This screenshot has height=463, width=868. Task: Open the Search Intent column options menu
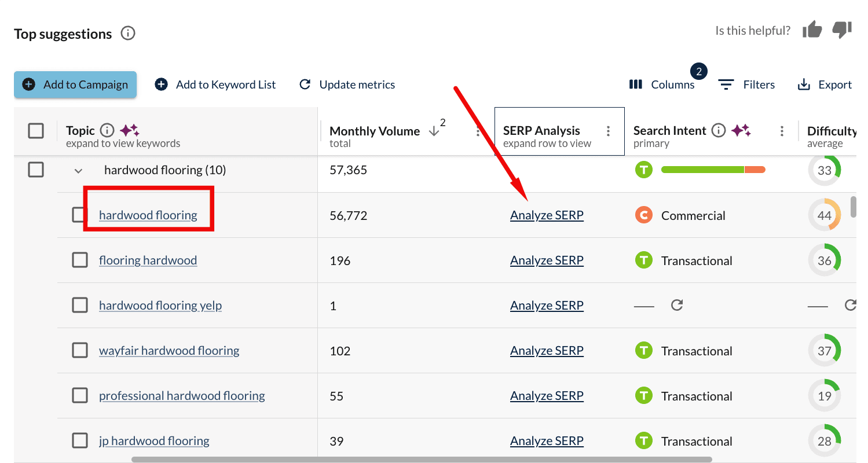(782, 131)
